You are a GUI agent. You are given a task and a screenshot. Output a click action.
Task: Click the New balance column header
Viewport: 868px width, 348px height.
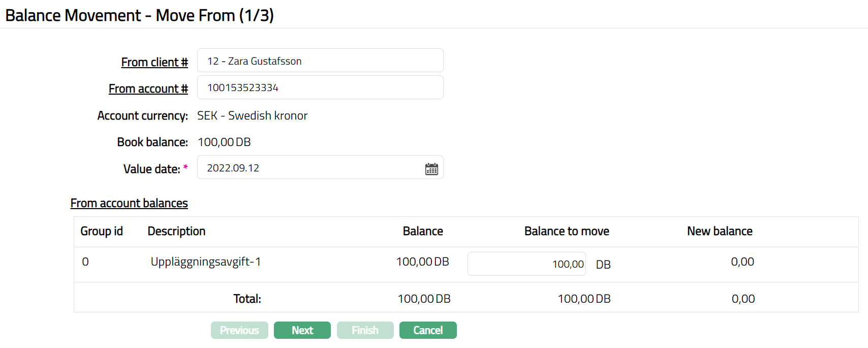[720, 231]
